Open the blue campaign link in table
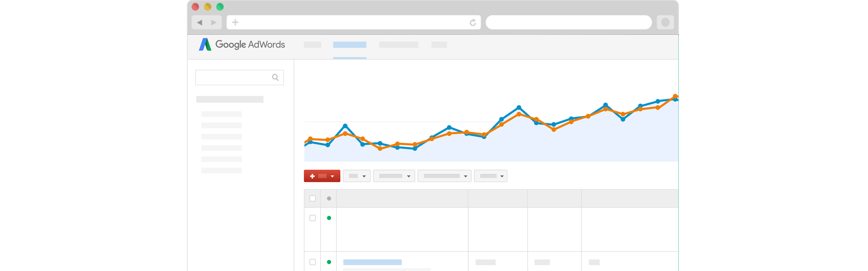 (x=372, y=262)
